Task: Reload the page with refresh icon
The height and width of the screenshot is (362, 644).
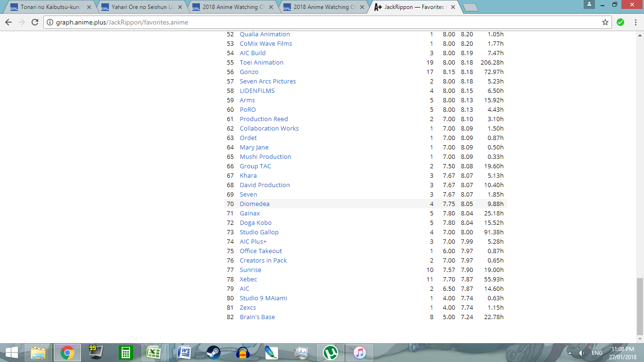Action: [x=34, y=22]
